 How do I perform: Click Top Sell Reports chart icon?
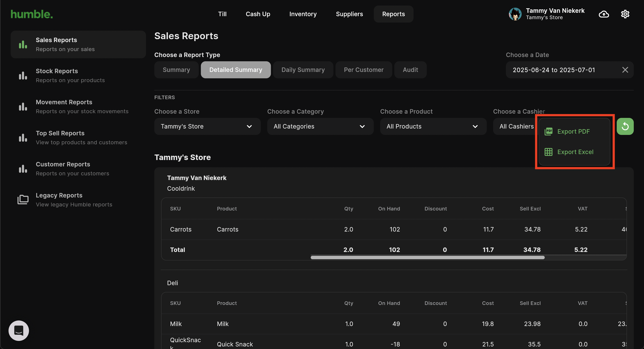coord(23,138)
